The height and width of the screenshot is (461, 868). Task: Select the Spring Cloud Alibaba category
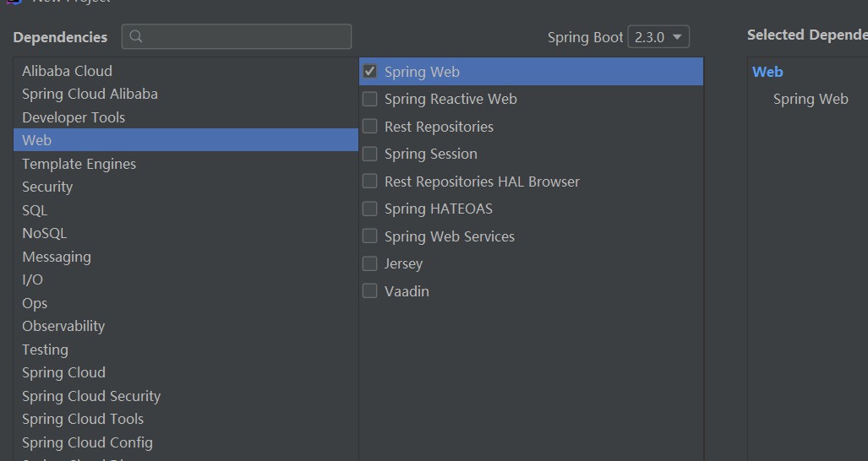tap(186, 94)
